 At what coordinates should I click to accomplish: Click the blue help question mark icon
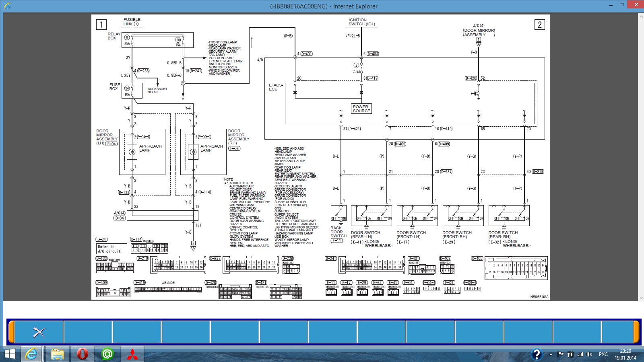[537, 354]
